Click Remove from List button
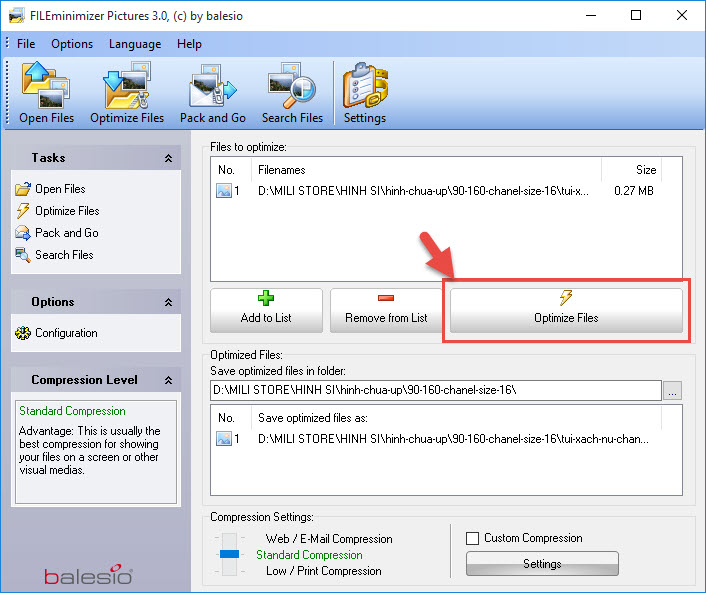 pyautogui.click(x=386, y=310)
